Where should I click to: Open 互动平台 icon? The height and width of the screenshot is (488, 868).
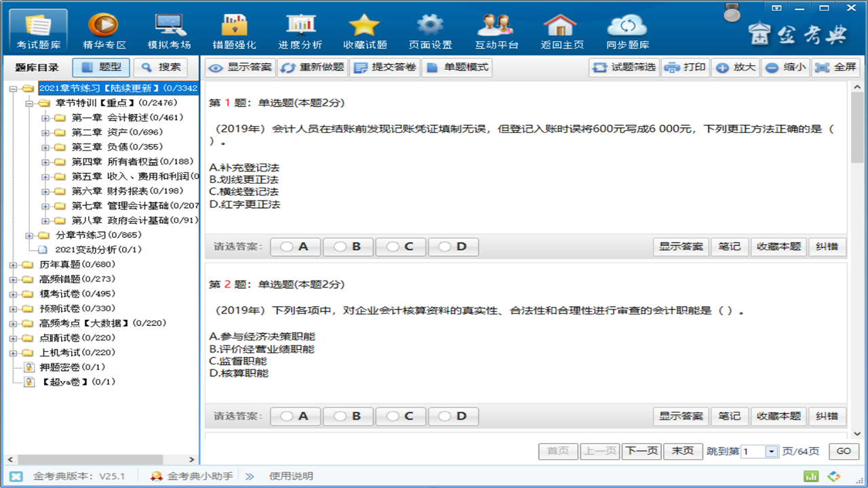496,31
